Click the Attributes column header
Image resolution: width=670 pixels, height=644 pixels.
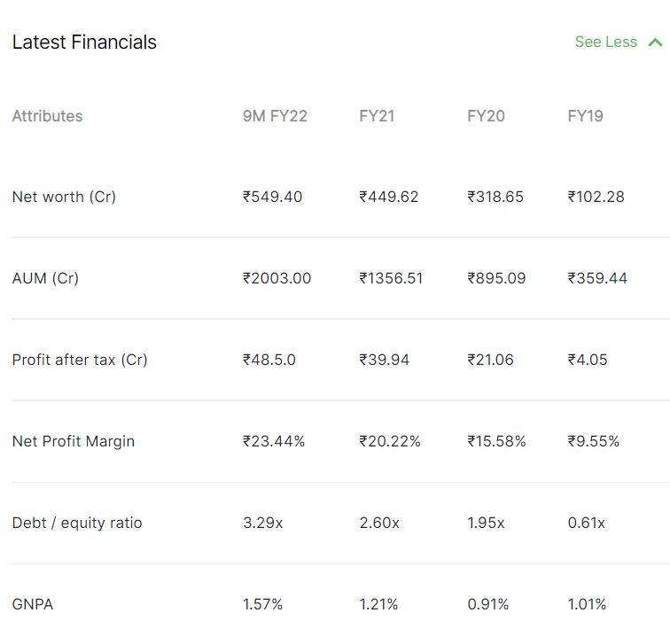[48, 116]
